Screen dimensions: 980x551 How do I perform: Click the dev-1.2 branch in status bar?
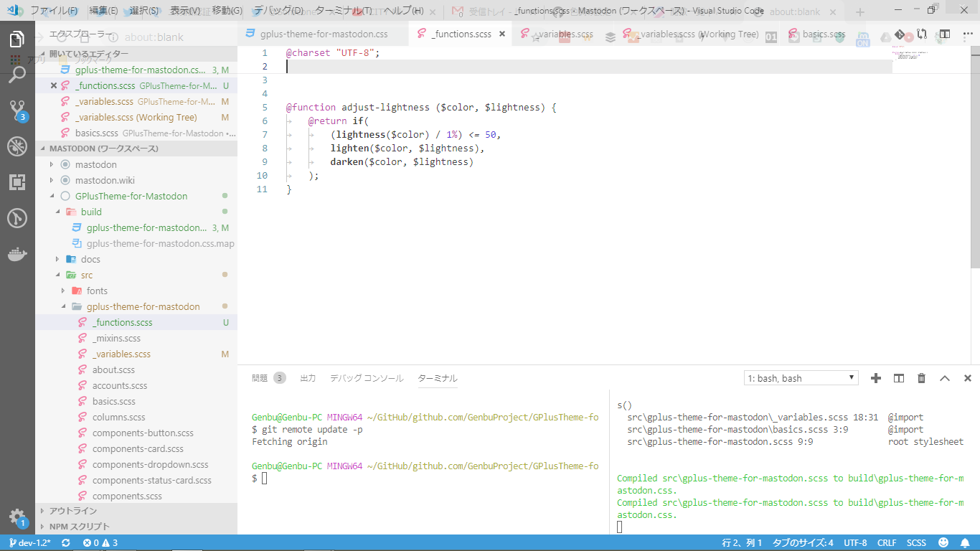pyautogui.click(x=30, y=543)
